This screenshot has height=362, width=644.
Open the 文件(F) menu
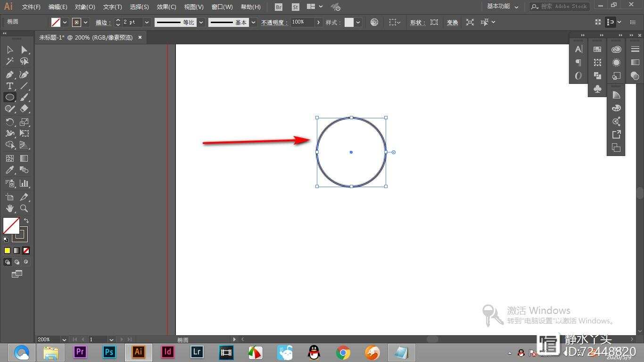pyautogui.click(x=31, y=7)
